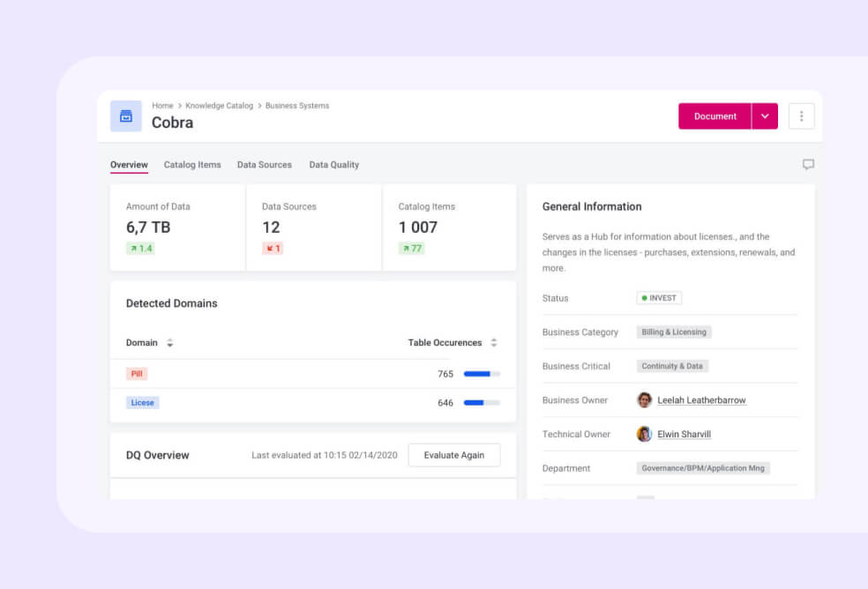Click the blue progress bar next to 765

[479, 374]
